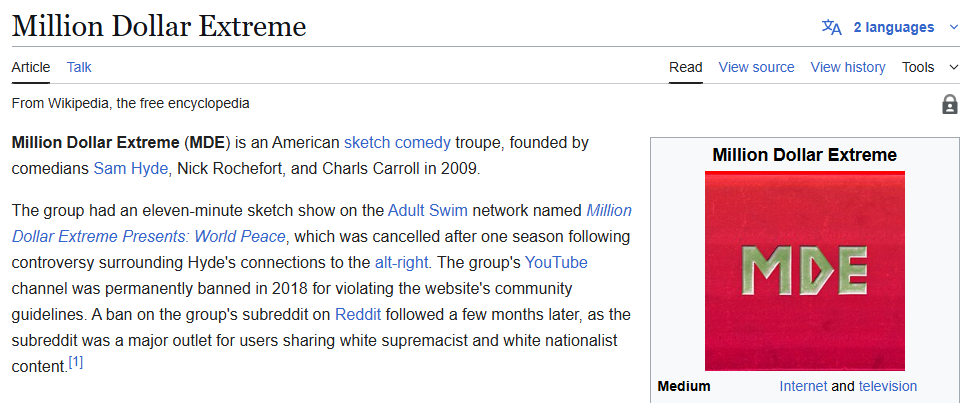This screenshot has height=403, width=974.
Task: Click the language translation icon
Action: pos(831,27)
